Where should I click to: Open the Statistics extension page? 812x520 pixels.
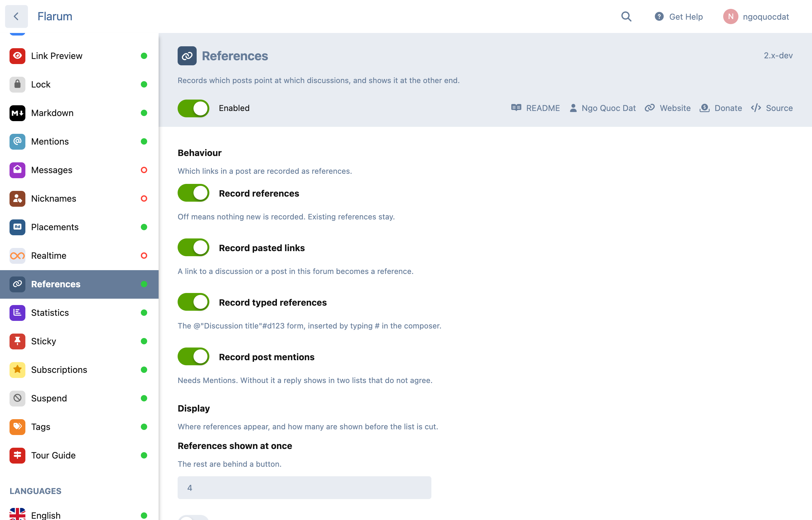[x=79, y=313]
